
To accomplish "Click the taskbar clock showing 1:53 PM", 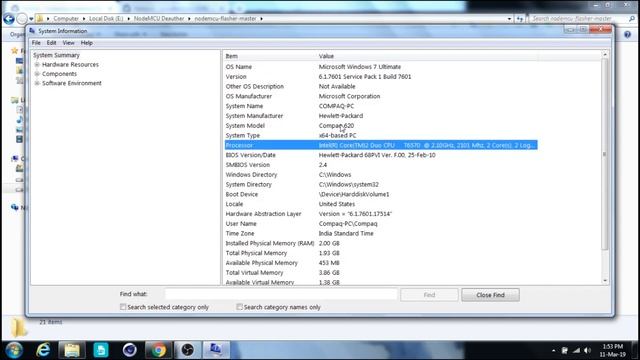I will coord(612,350).
